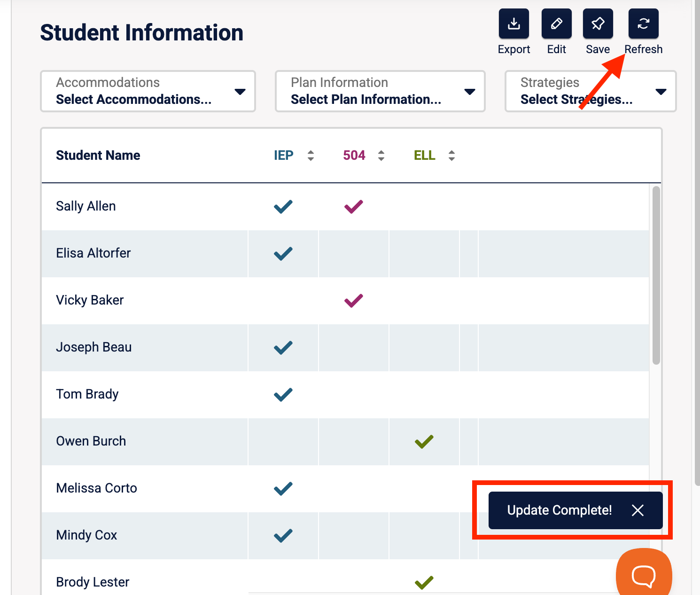
Task: Click Brody Lester's ELL checkmark
Action: point(424,583)
